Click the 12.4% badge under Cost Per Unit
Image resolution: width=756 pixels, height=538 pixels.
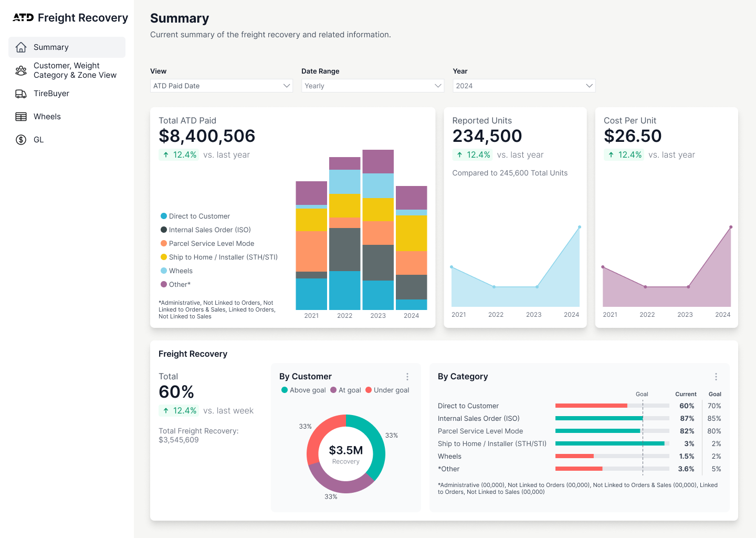624,155
